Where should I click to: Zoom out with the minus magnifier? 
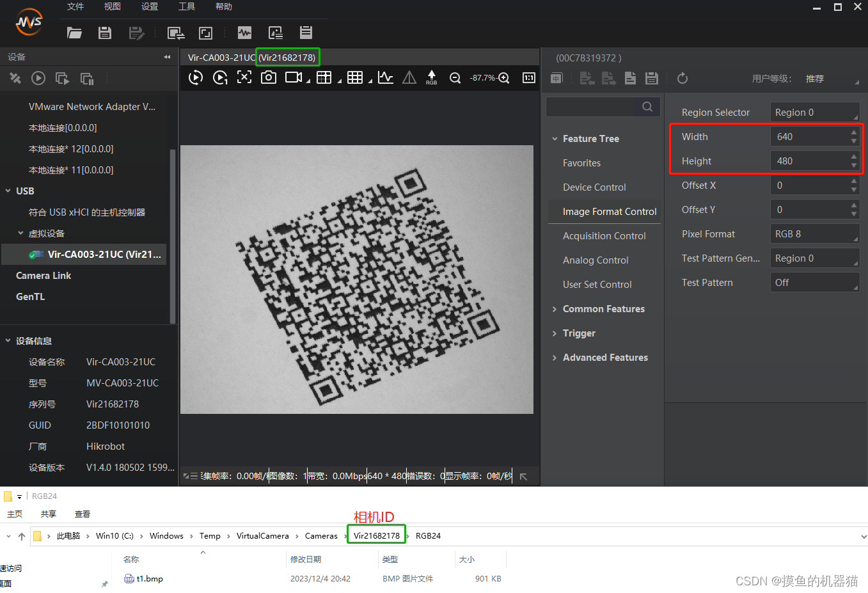pyautogui.click(x=455, y=78)
